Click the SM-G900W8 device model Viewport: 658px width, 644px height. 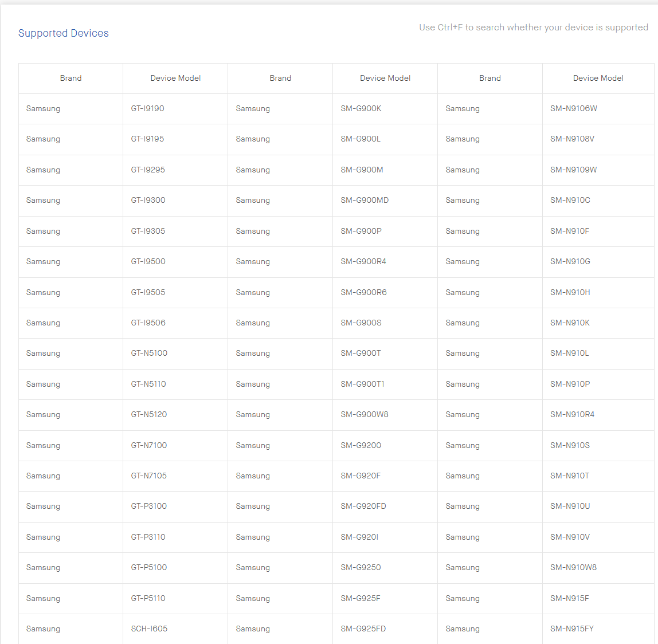tap(365, 414)
